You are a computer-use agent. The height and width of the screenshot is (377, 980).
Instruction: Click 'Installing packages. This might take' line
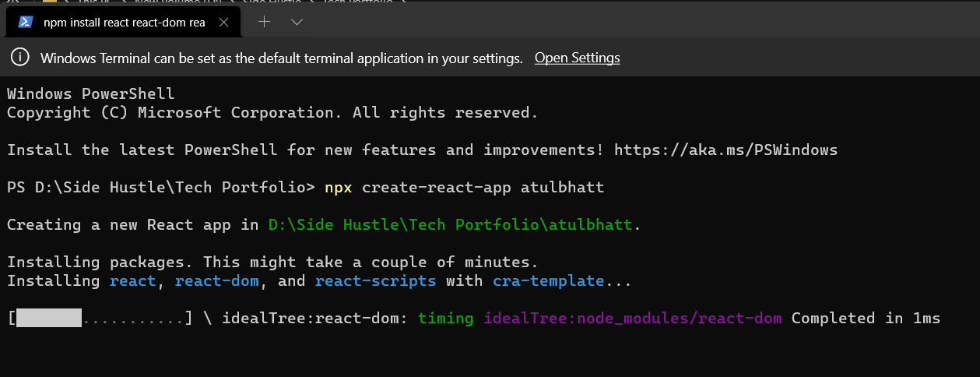click(x=272, y=262)
